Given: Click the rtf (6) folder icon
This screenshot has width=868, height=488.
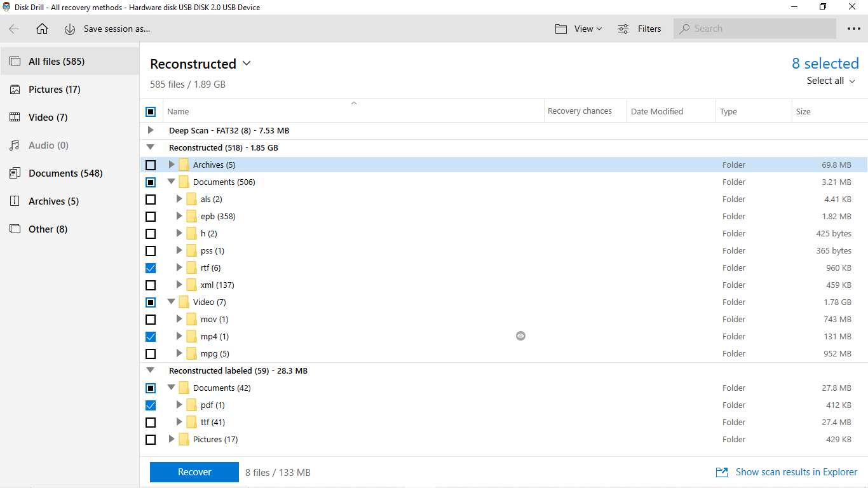Looking at the screenshot, I should coord(191,268).
